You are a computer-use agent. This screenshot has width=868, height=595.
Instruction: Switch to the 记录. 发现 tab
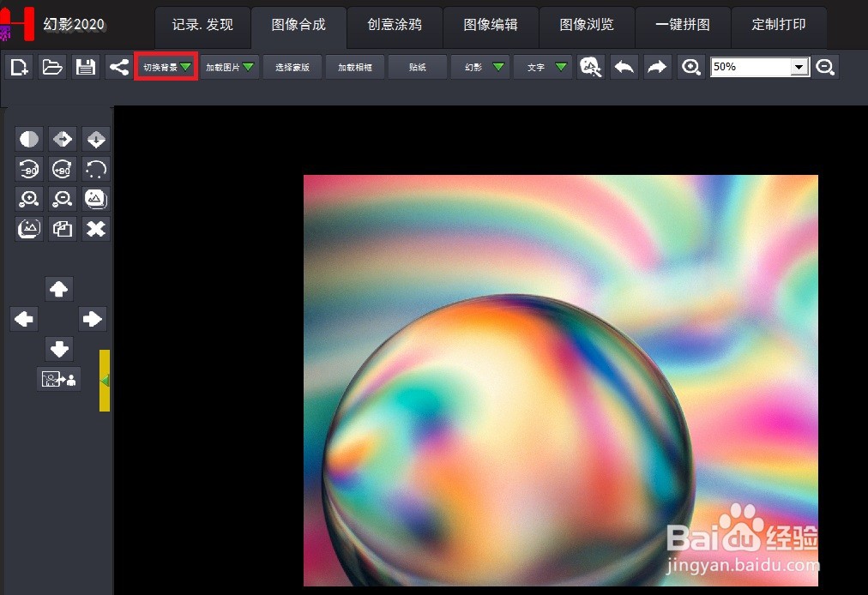click(x=202, y=25)
